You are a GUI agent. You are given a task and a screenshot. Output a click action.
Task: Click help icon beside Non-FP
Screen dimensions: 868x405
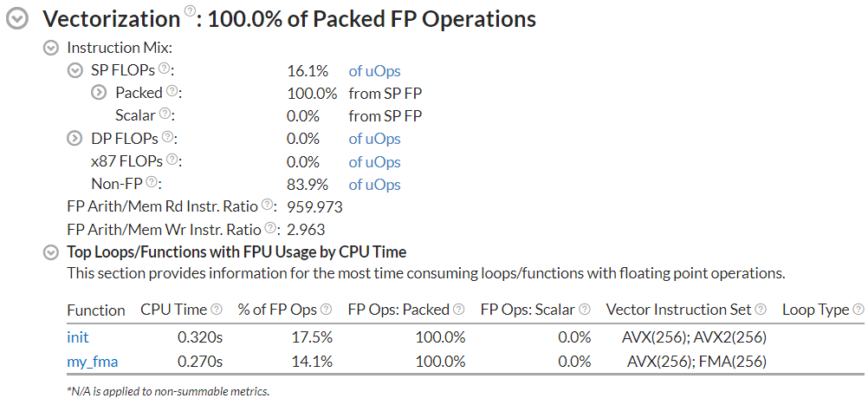tap(152, 182)
